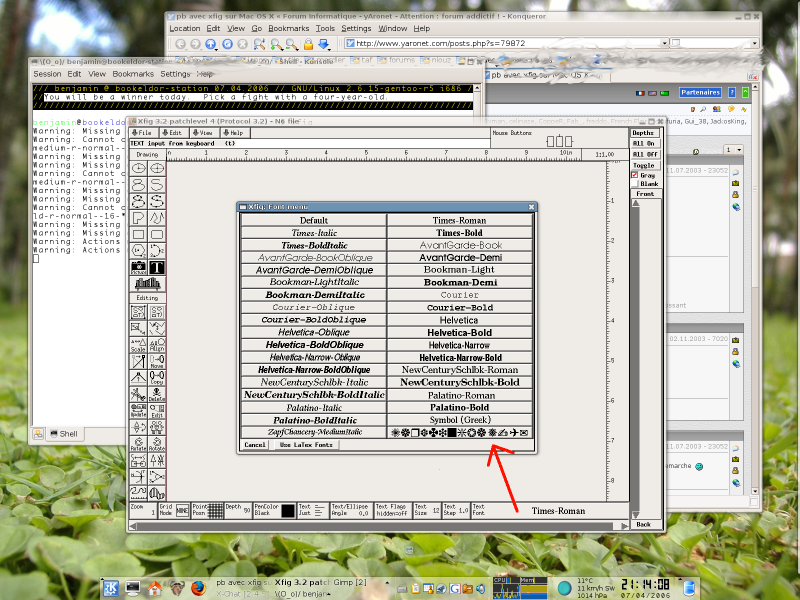Viewport: 800px width, 600px height.
Task: Choose the Courier-Oblique font
Action: pos(314,308)
